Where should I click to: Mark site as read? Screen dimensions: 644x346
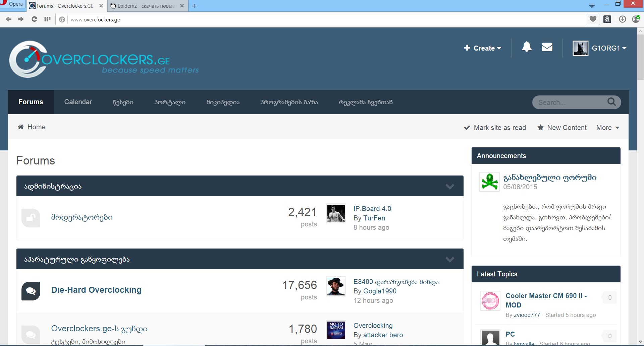point(495,128)
